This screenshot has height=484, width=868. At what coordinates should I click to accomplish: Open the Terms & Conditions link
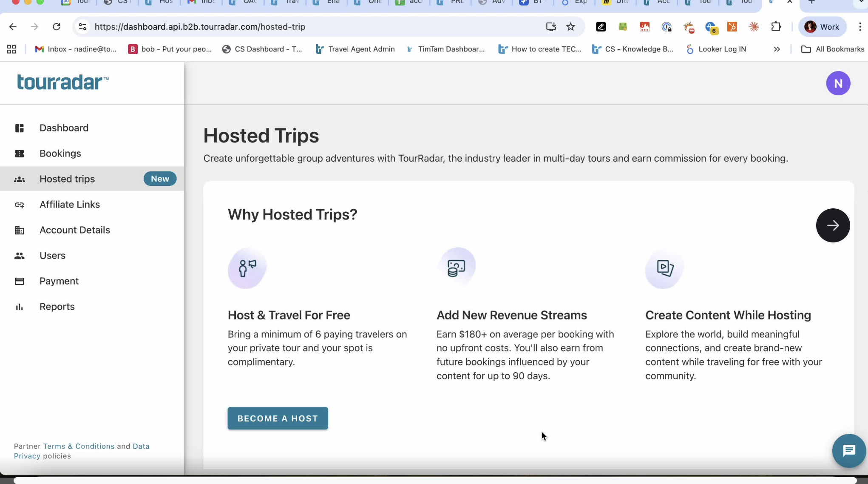point(79,446)
